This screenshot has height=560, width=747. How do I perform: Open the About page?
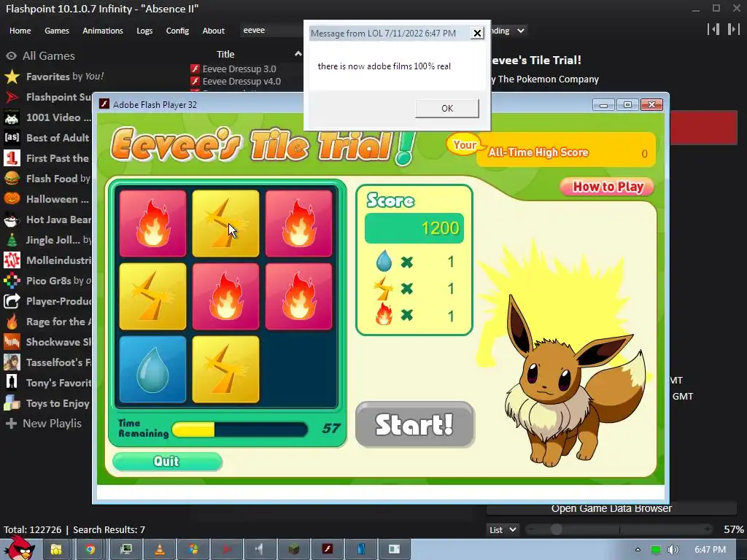[x=214, y=31]
